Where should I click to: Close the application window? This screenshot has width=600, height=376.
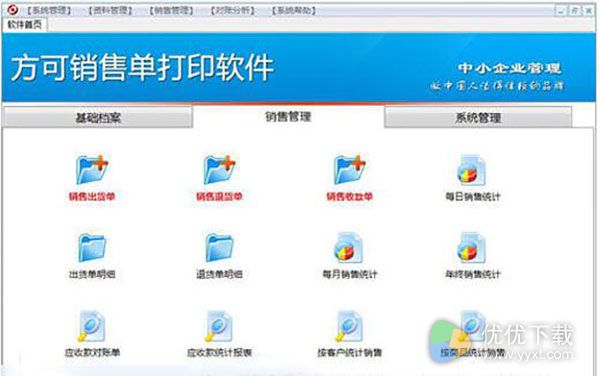click(588, 11)
